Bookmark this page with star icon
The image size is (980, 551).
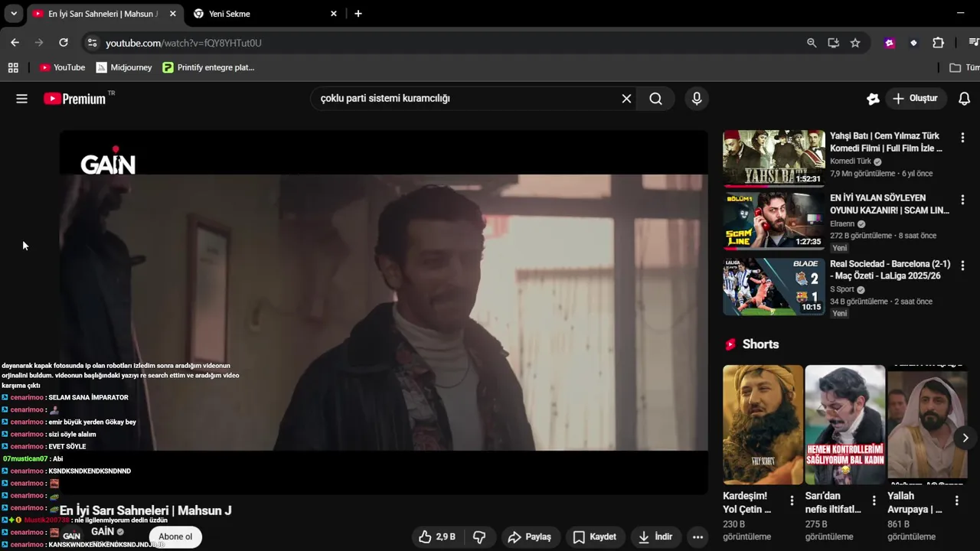coord(855,43)
